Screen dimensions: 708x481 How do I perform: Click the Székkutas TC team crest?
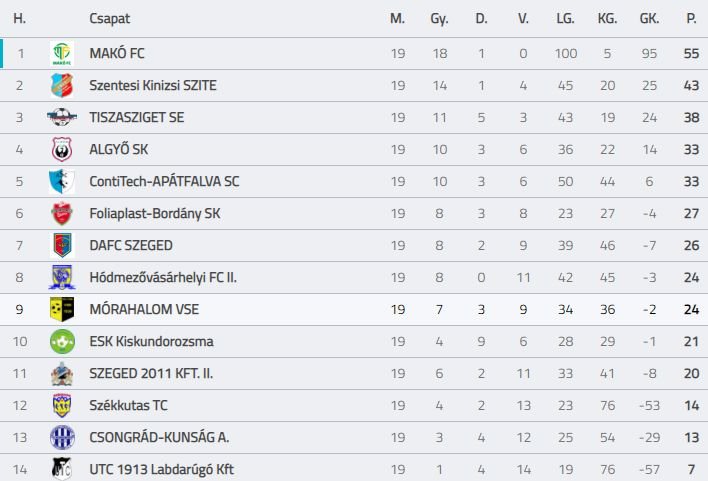point(62,406)
